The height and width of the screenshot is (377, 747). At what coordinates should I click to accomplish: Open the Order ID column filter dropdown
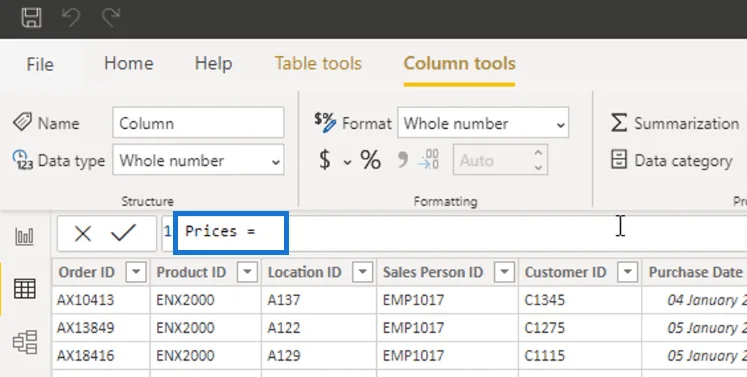tap(136, 272)
